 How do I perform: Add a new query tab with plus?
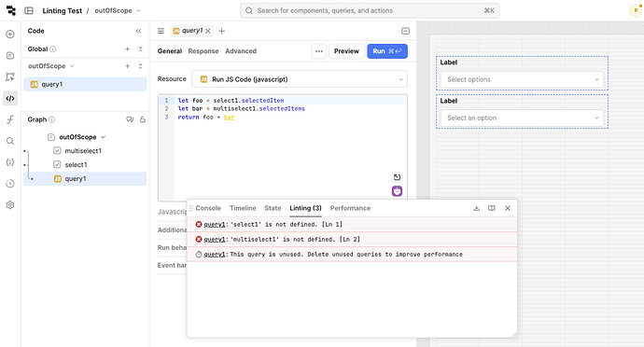point(222,31)
